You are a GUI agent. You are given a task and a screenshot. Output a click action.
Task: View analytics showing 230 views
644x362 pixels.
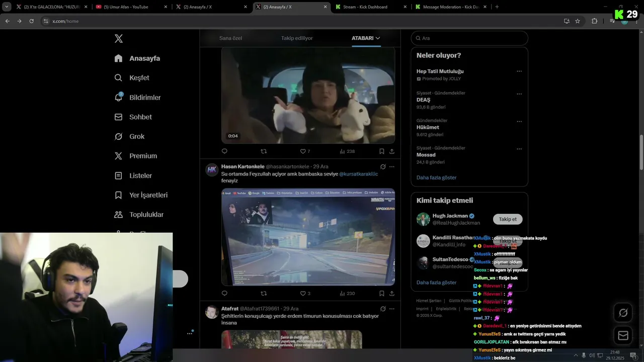click(x=347, y=294)
